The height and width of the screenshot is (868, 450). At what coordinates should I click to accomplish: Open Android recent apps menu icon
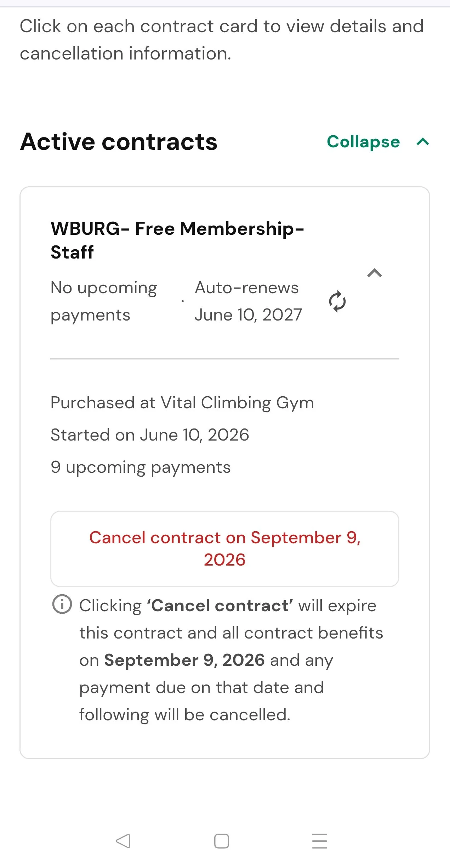click(x=320, y=841)
